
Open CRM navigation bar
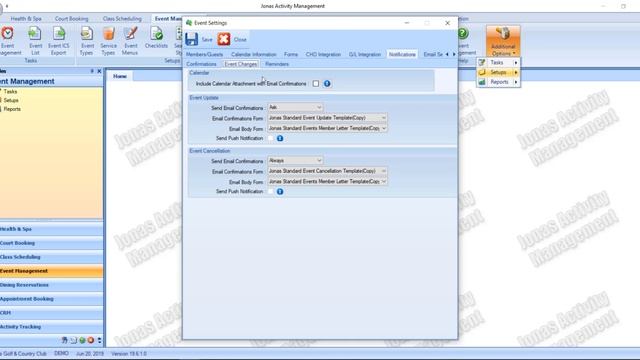51,313
